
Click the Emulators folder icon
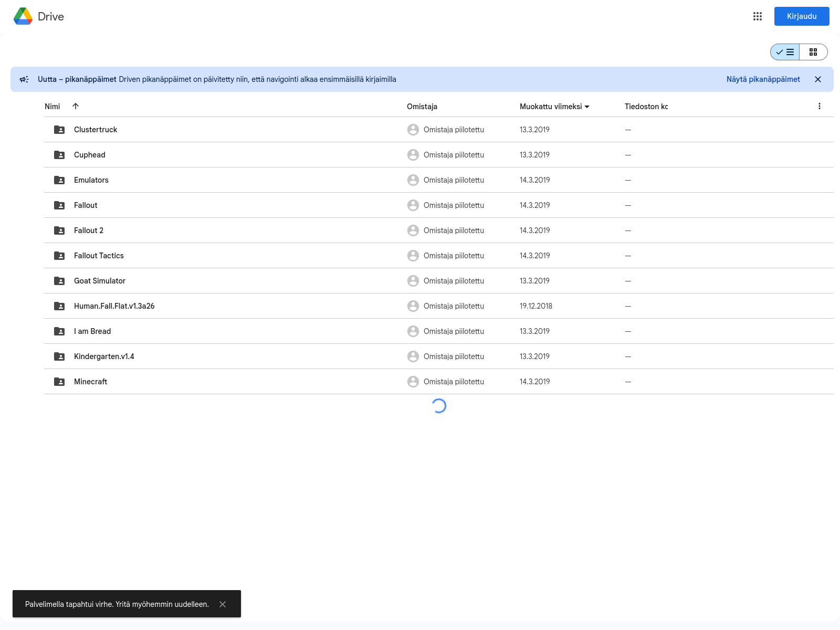tap(59, 180)
